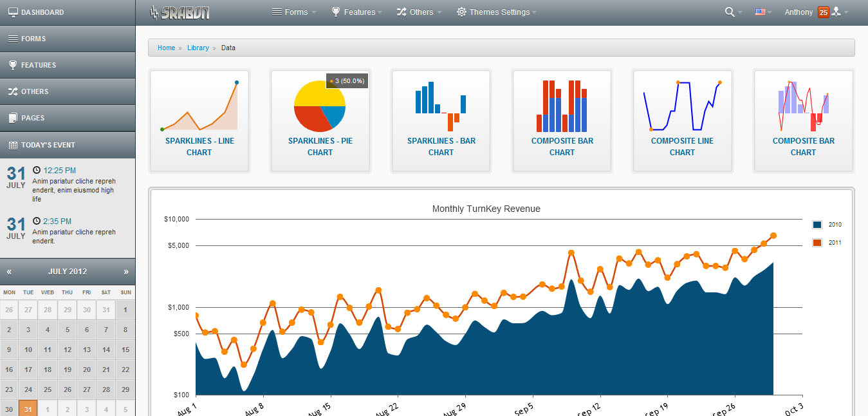
Task: Click the user profile icon
Action: (x=836, y=12)
